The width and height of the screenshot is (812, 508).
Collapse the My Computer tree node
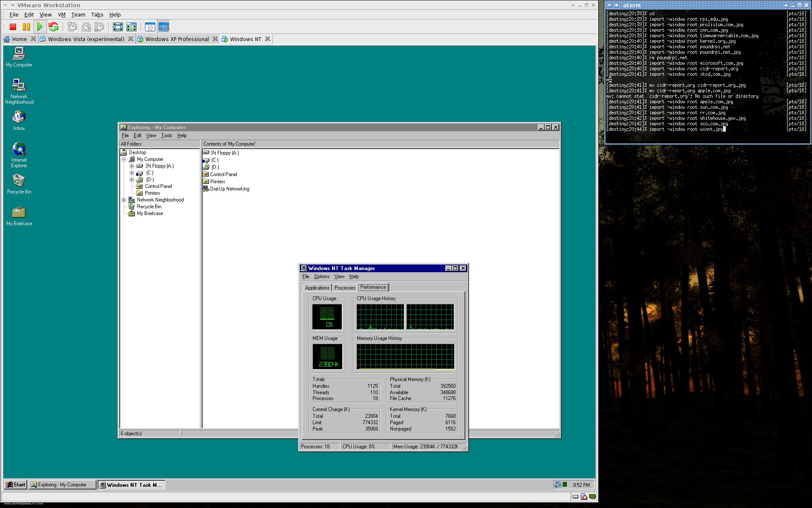[x=124, y=159]
